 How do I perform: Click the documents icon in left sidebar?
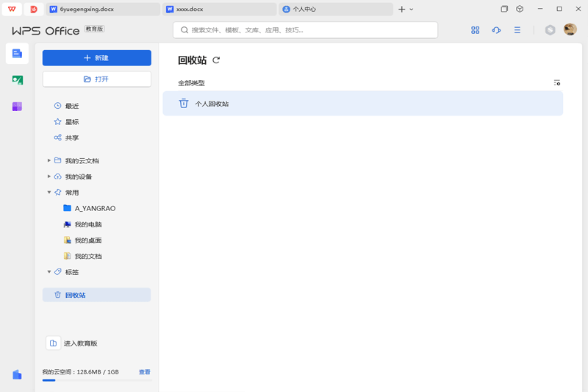point(17,54)
